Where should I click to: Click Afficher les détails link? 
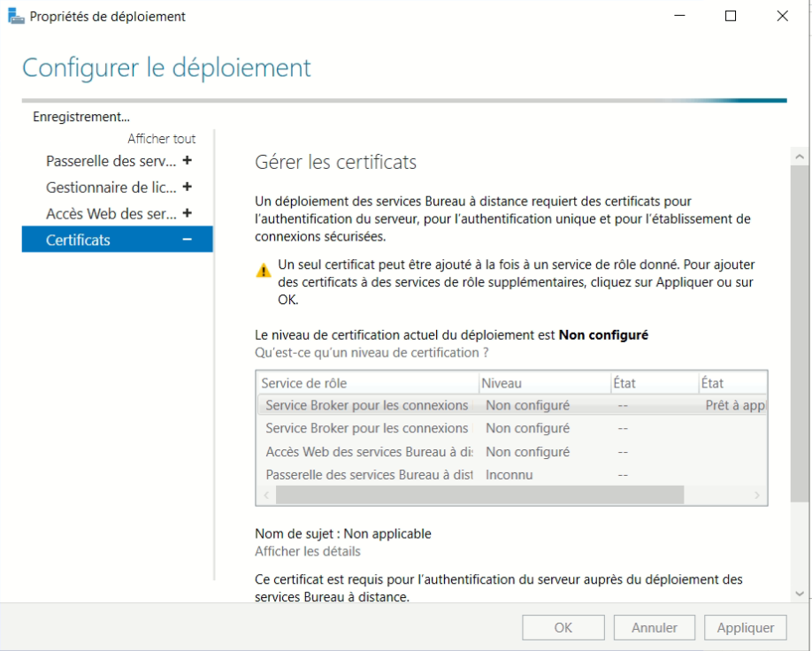[307, 551]
